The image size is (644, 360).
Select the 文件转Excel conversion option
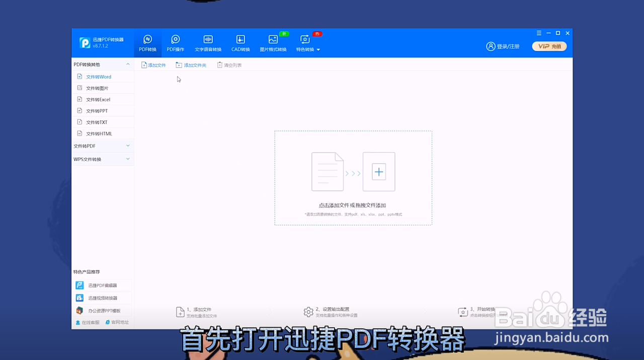tap(98, 99)
